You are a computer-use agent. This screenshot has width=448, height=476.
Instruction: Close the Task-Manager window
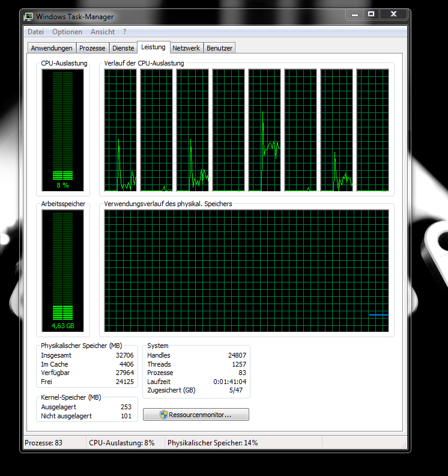(x=393, y=14)
